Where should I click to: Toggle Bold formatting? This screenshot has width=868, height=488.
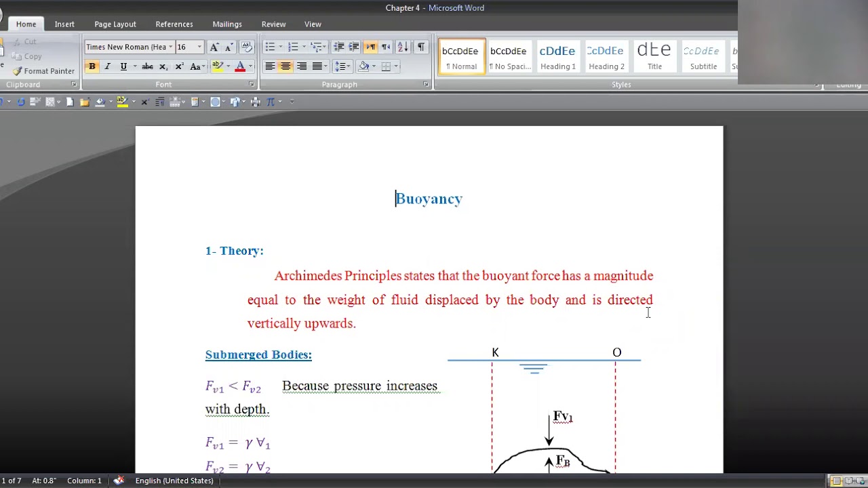click(x=92, y=66)
